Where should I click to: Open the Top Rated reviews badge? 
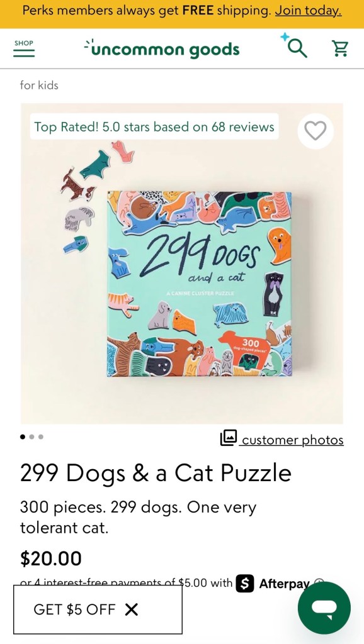(x=154, y=126)
